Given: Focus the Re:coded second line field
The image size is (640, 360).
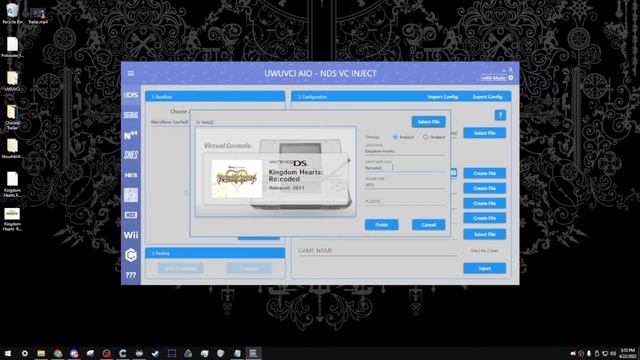Looking at the screenshot, I should click(x=405, y=168).
